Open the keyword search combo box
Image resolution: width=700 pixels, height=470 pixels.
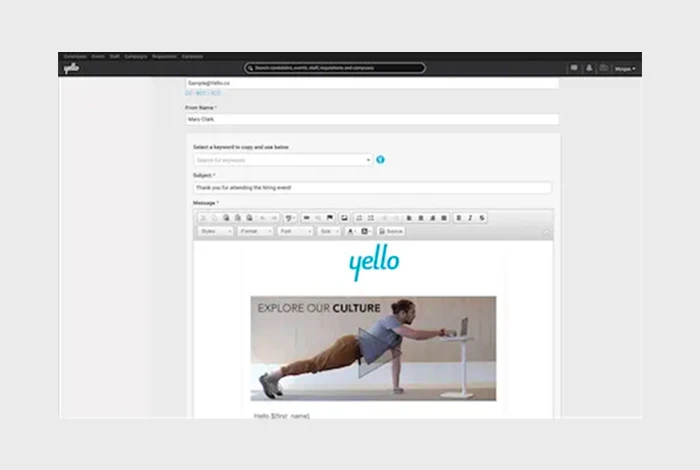(x=282, y=160)
